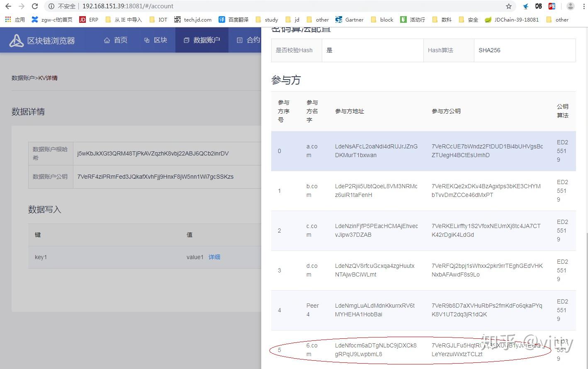588x369 pixels.
Task: Switch to the 数据账户 navigation tab
Action: (x=202, y=40)
